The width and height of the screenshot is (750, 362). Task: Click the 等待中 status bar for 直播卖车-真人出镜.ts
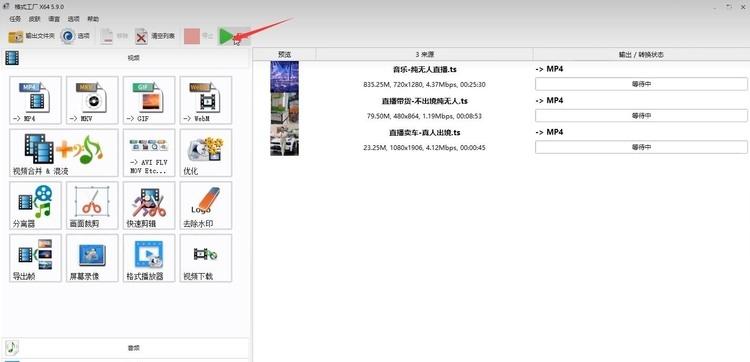click(x=641, y=147)
